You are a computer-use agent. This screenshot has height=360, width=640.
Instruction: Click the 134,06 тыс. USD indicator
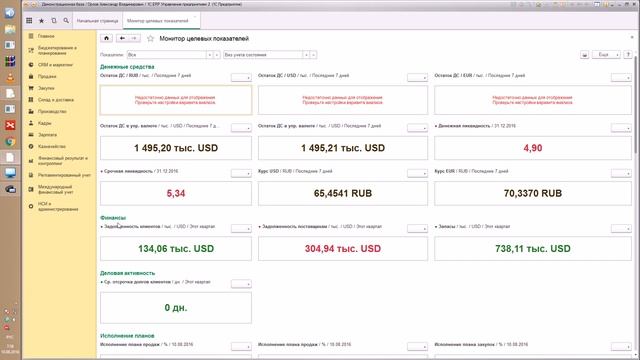(x=176, y=249)
